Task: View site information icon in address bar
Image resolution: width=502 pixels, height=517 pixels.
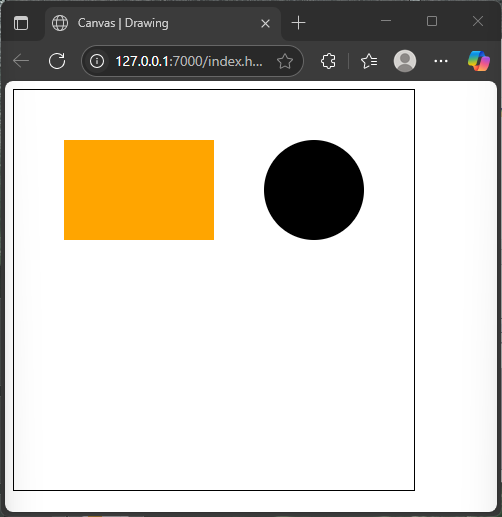Action: click(97, 61)
